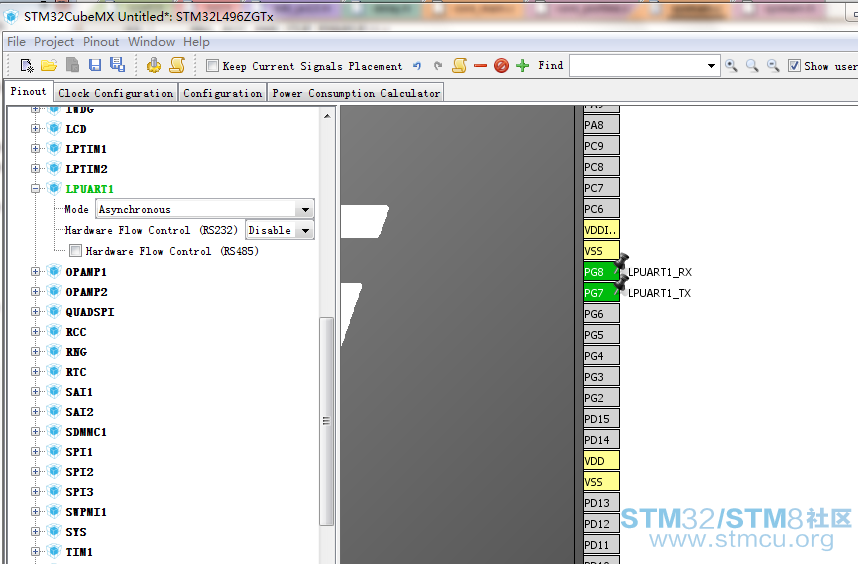Expand the LPTIM1 tree node
The height and width of the screenshot is (564, 858).
pos(36,149)
